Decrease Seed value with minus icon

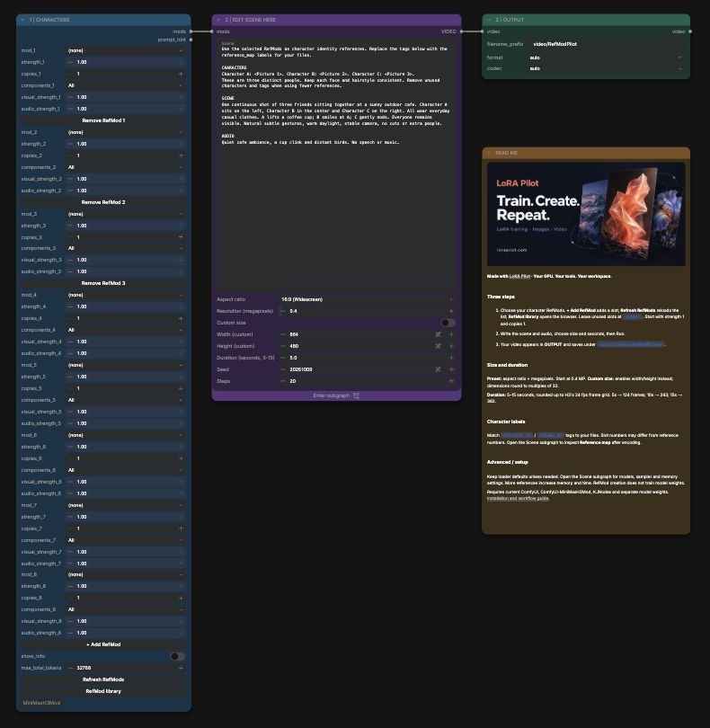(x=283, y=369)
